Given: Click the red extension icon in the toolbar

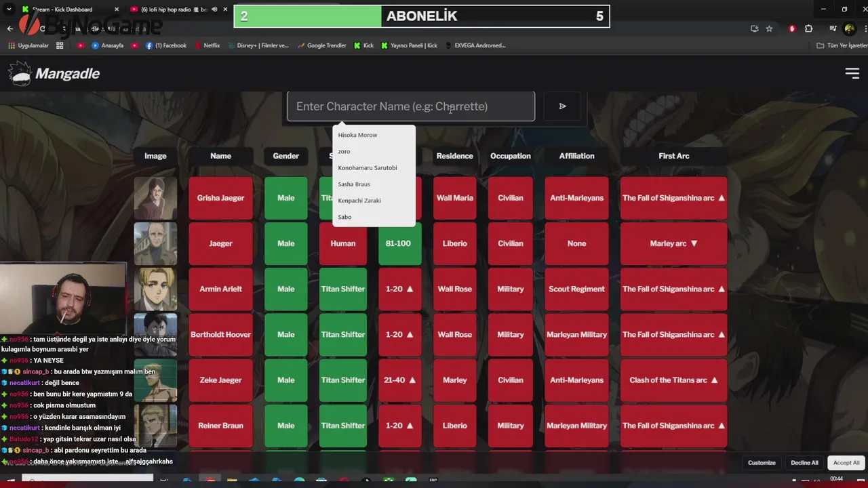Looking at the screenshot, I should 792,28.
